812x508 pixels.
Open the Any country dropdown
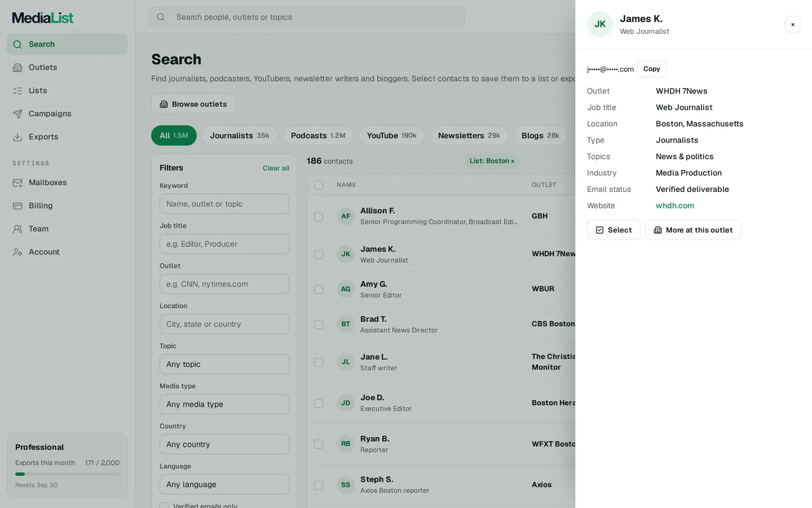[x=224, y=444]
